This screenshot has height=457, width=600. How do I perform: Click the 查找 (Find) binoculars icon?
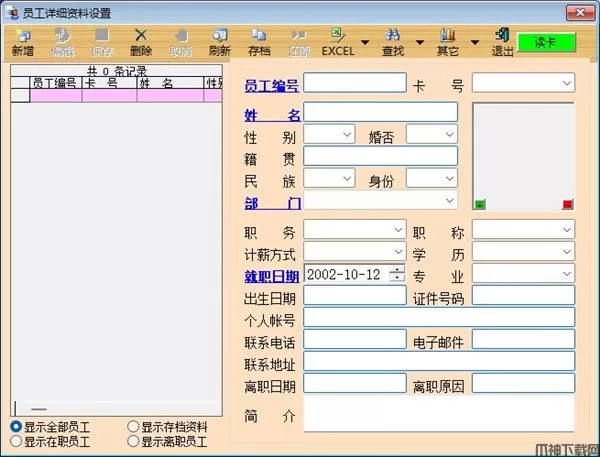[392, 37]
